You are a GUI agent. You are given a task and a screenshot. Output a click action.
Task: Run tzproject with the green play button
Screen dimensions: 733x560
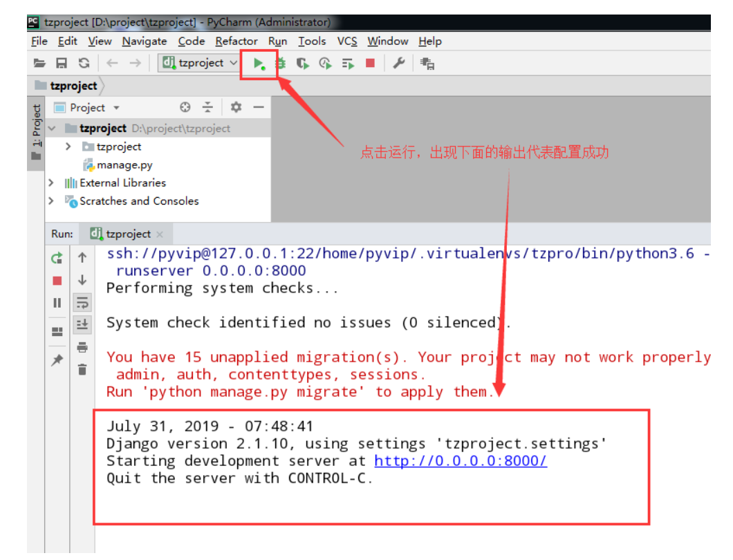tap(259, 63)
